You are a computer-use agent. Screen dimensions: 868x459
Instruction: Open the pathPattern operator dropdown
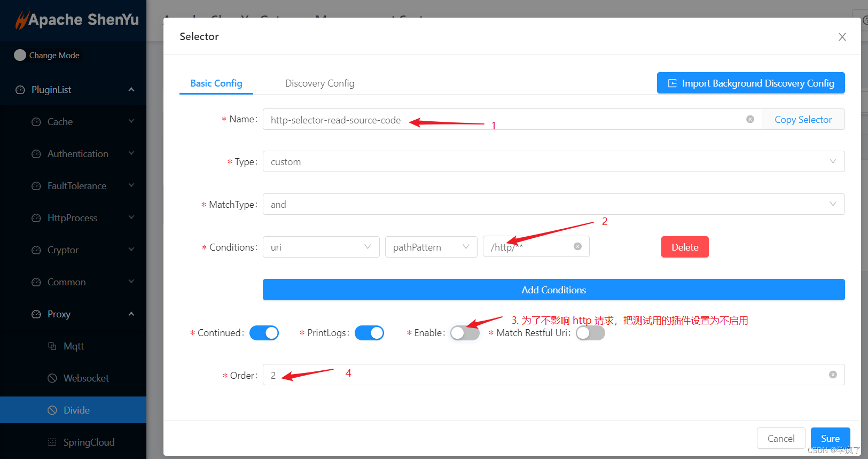coord(431,247)
